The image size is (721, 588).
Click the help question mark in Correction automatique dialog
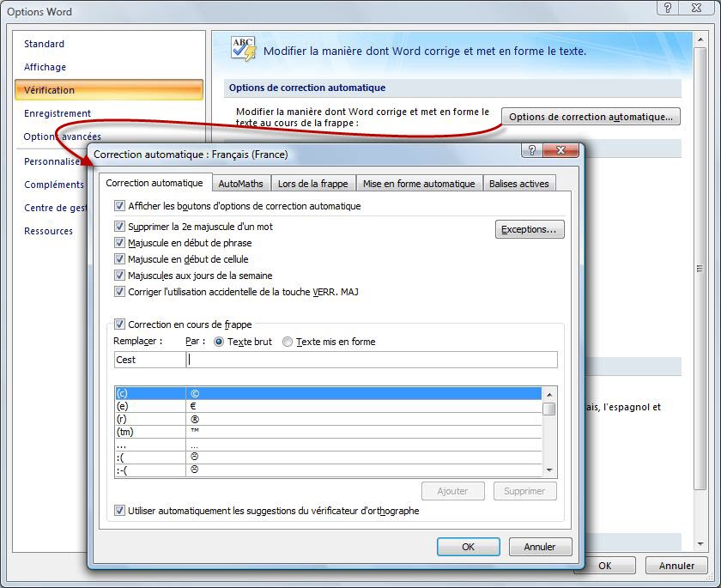532,150
